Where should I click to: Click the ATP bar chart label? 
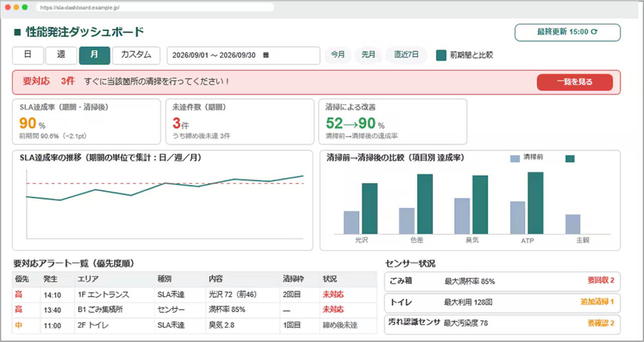527,241
